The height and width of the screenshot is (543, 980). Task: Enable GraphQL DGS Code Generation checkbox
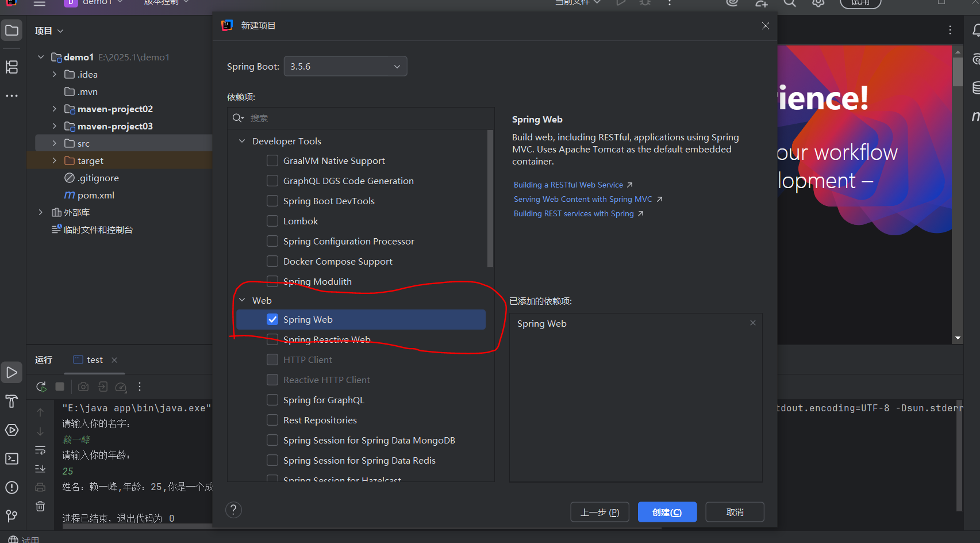272,181
